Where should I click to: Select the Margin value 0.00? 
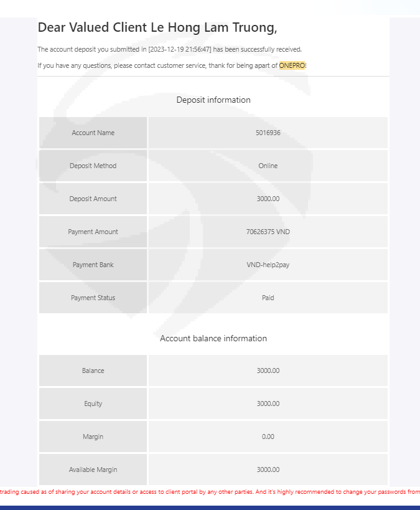(x=268, y=437)
